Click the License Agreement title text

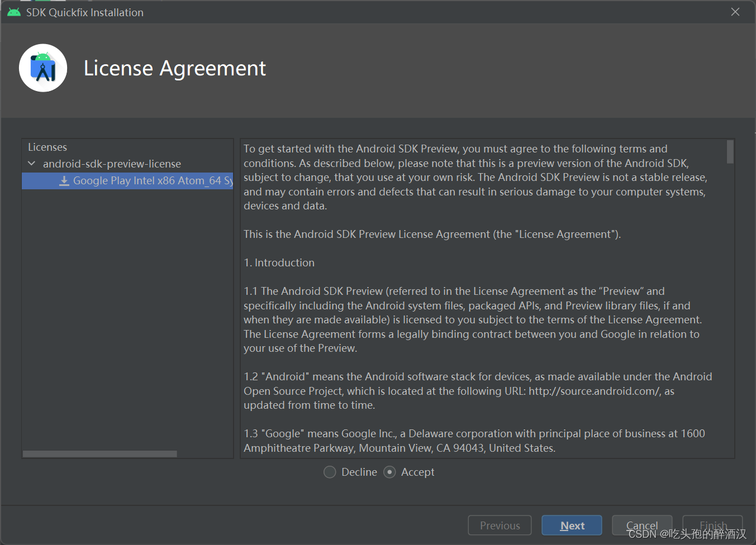pyautogui.click(x=175, y=69)
